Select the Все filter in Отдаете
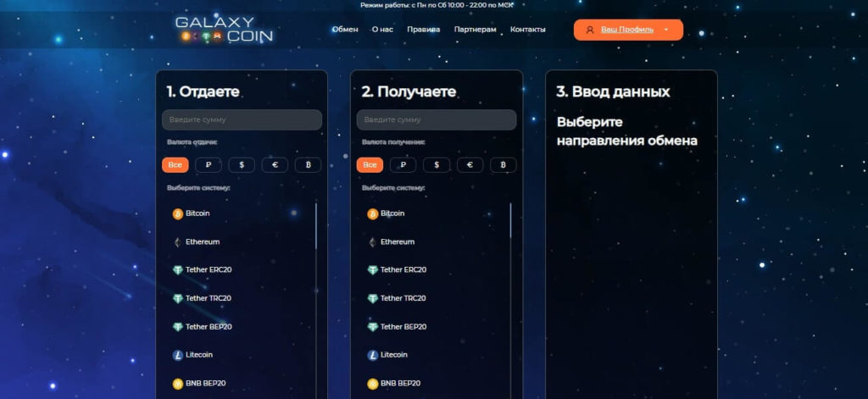Screen dimensions: 868x399 pyautogui.click(x=175, y=165)
